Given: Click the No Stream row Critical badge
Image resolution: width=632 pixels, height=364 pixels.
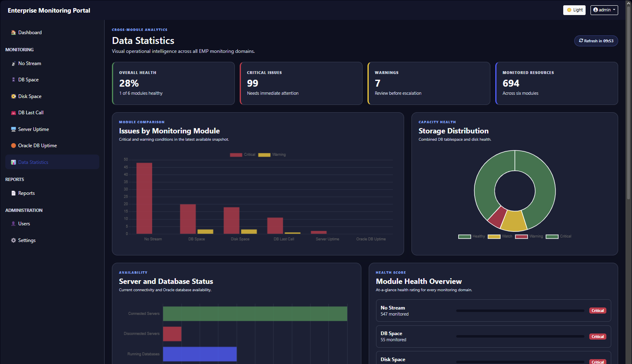Looking at the screenshot, I should point(598,311).
